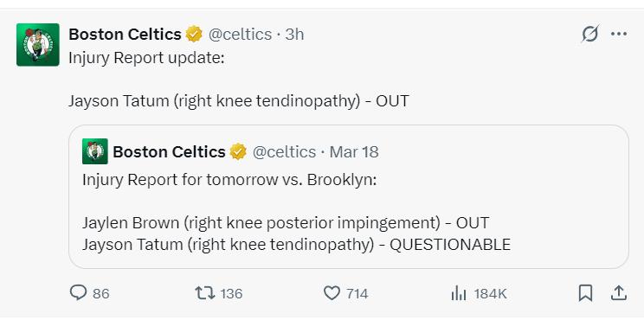Image resolution: width=644 pixels, height=320 pixels.
Task: Open view analytics bar chart icon
Action: tap(459, 293)
